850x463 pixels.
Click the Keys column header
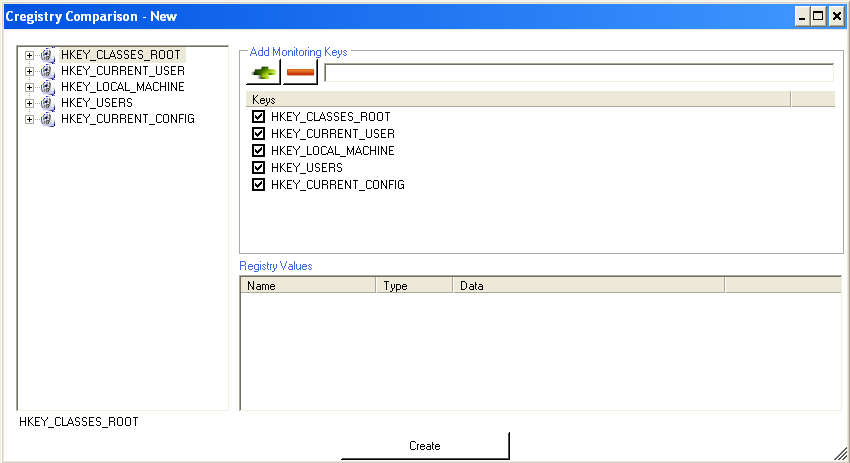(515, 100)
